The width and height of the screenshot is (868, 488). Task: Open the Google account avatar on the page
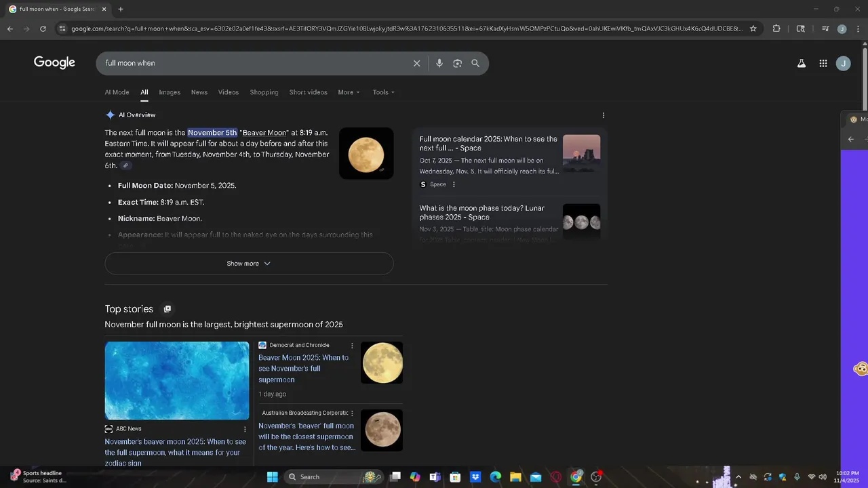pos(844,63)
